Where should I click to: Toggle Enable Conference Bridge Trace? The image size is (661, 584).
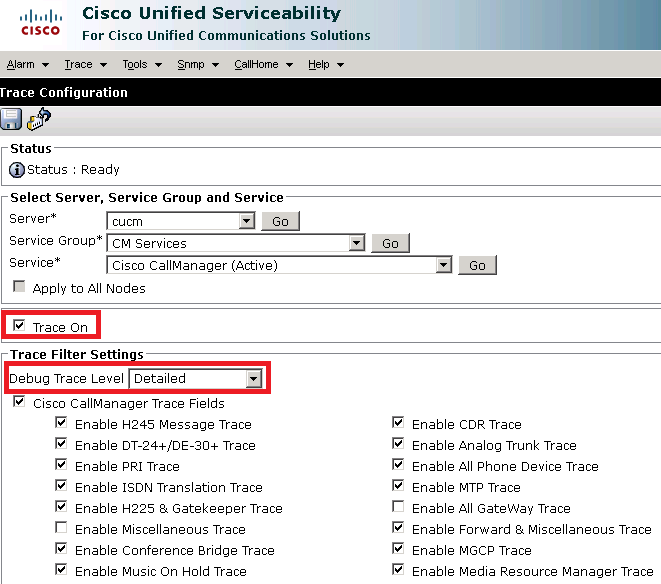pos(61,548)
